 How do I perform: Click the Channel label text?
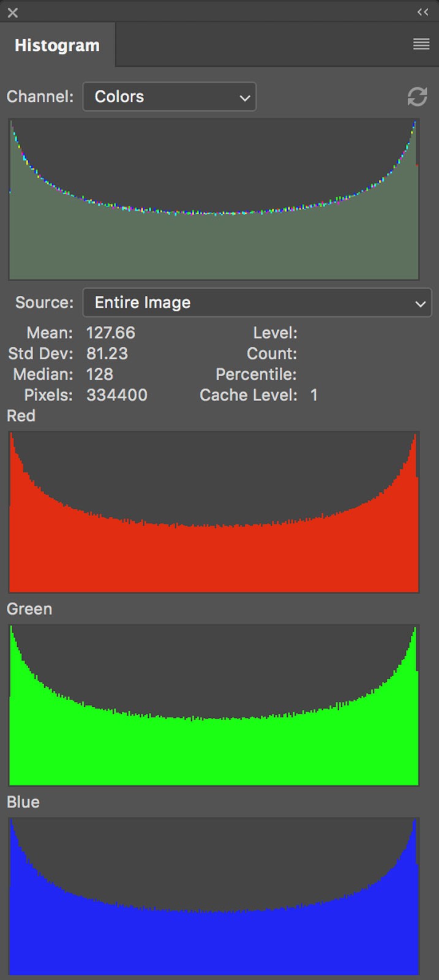pyautogui.click(x=40, y=97)
